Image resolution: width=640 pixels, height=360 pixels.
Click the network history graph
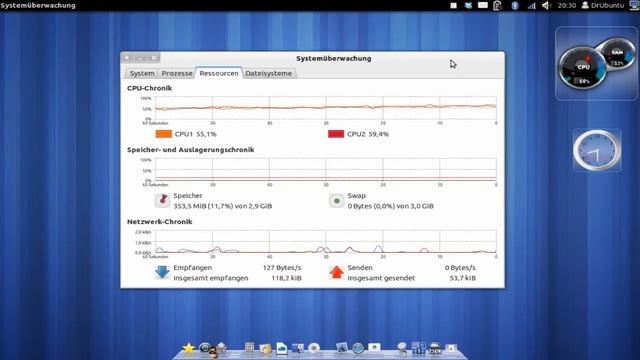(x=326, y=242)
